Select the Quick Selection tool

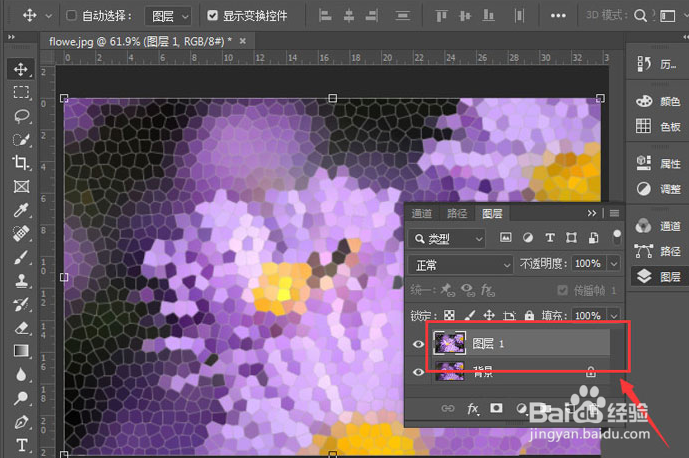pos(21,139)
